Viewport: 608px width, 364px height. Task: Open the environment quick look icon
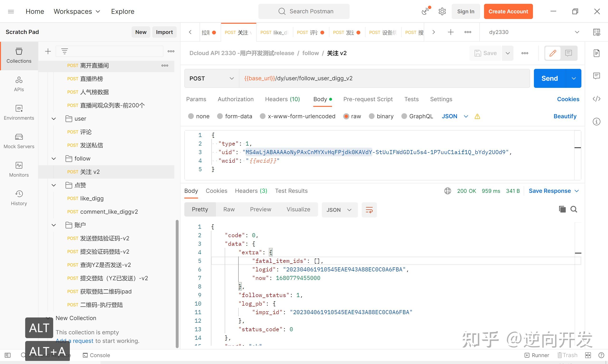pos(596,32)
